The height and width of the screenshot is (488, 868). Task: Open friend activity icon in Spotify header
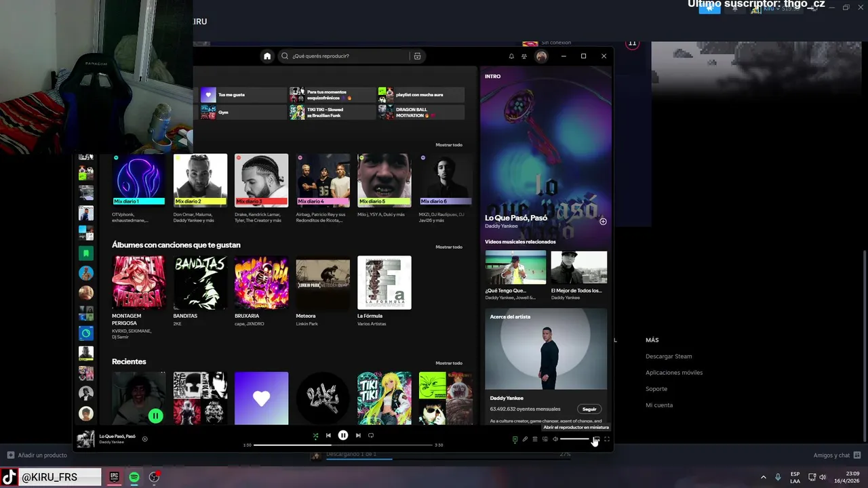(x=524, y=56)
